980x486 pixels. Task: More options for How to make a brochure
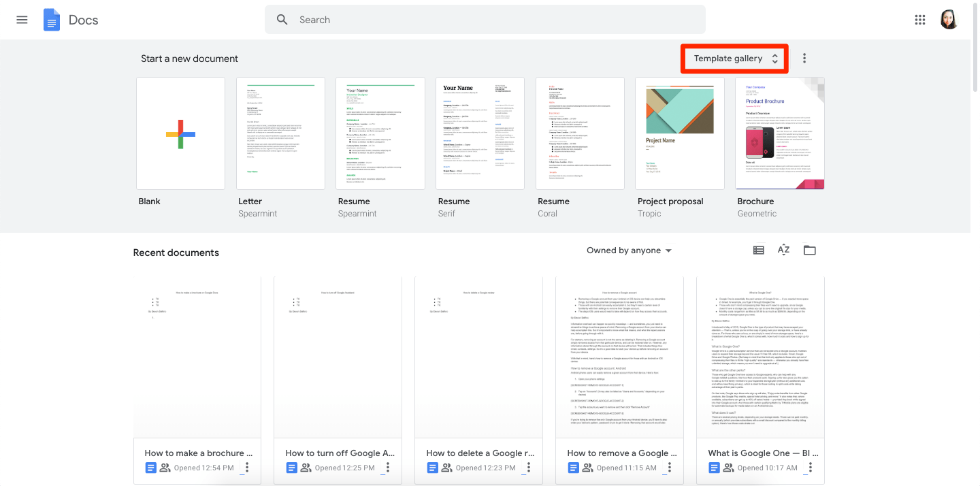coord(247,468)
